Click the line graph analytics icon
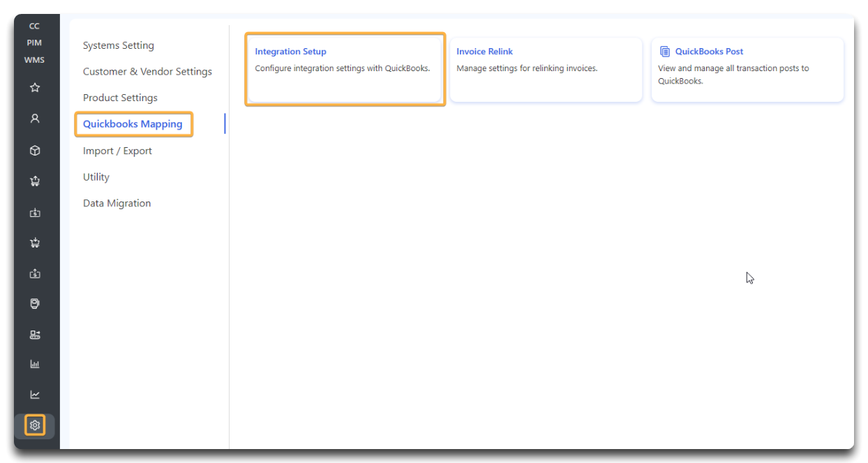868x463 pixels. (35, 395)
